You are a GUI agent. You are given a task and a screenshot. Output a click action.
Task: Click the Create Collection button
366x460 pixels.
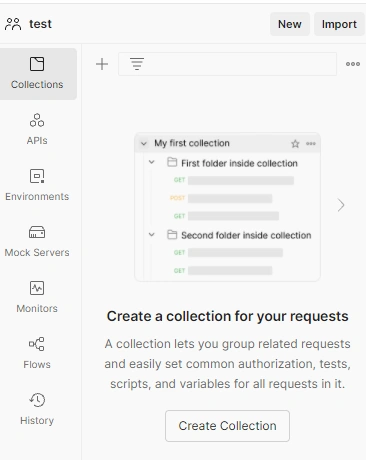pyautogui.click(x=227, y=426)
